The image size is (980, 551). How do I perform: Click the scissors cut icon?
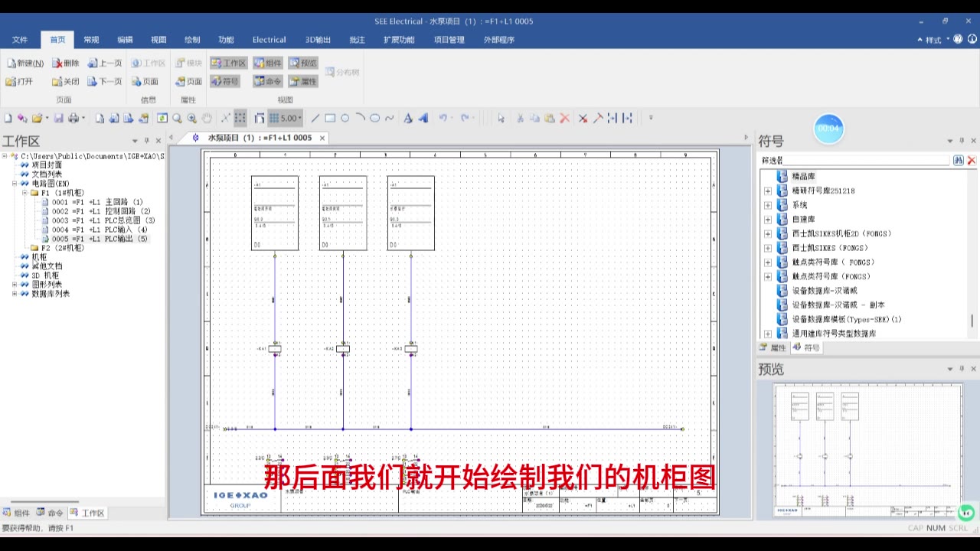[520, 118]
